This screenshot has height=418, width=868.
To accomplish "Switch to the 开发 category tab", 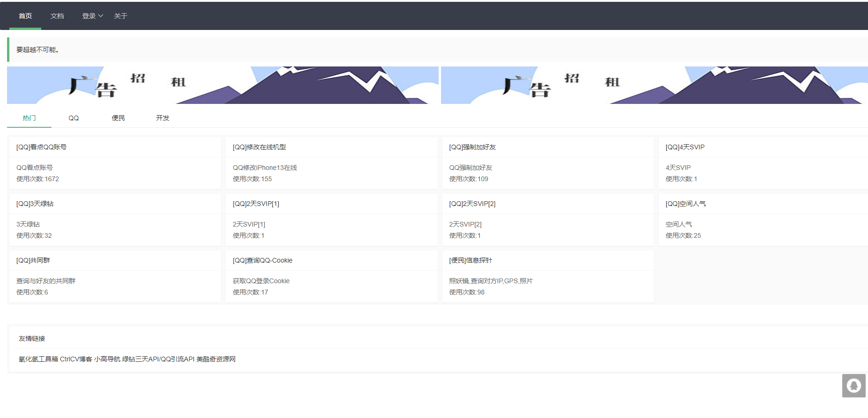I will [162, 118].
